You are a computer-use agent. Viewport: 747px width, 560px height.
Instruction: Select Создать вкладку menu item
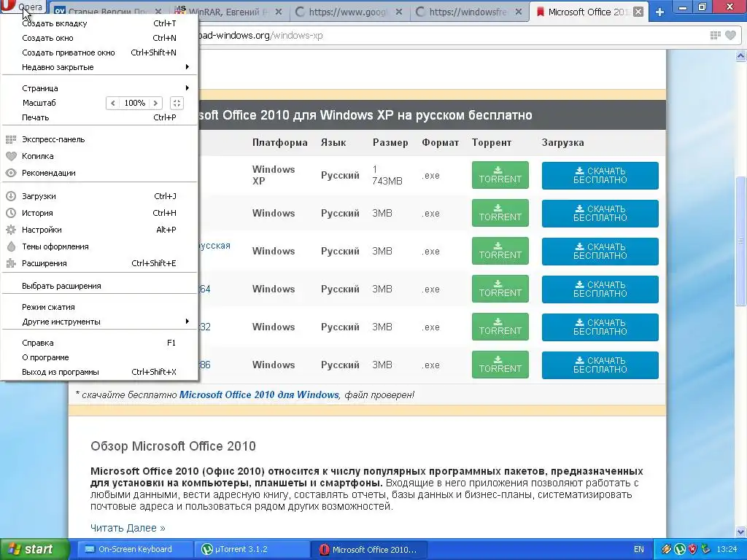[99, 23]
